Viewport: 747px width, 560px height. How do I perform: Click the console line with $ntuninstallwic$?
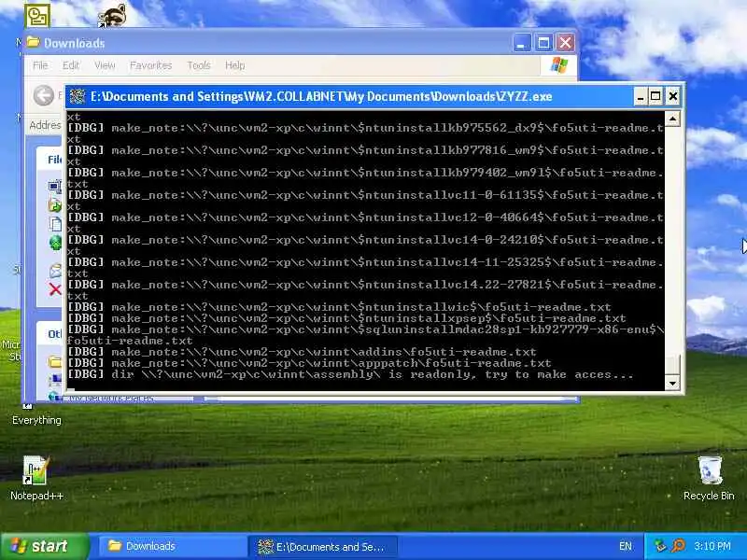coord(339,307)
